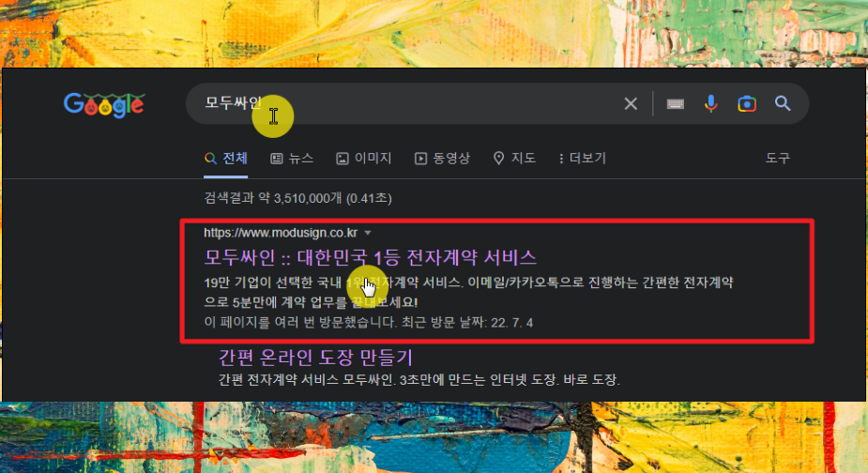Switch to the 이미지 tab
Screen dimensions: 868x473
[x=364, y=159]
